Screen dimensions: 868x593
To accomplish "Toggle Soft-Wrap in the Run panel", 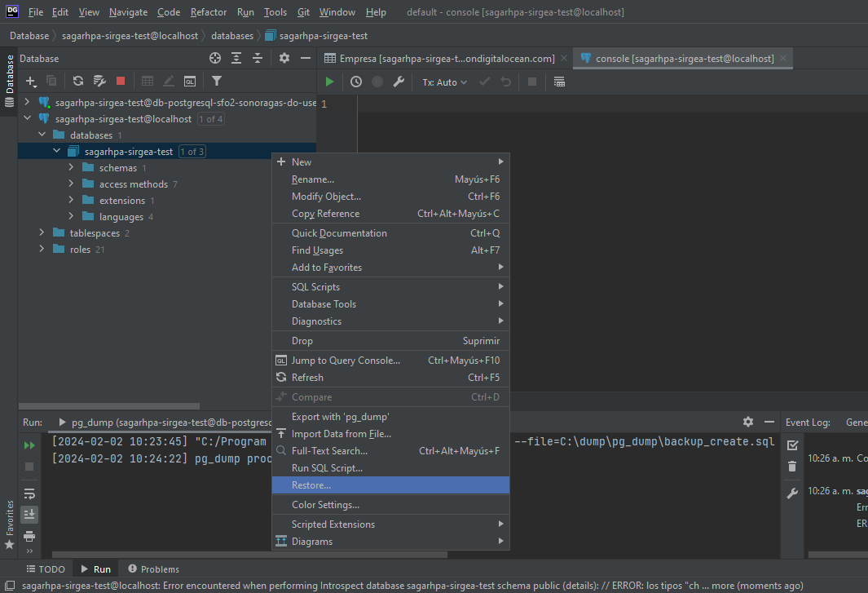I will (x=29, y=493).
